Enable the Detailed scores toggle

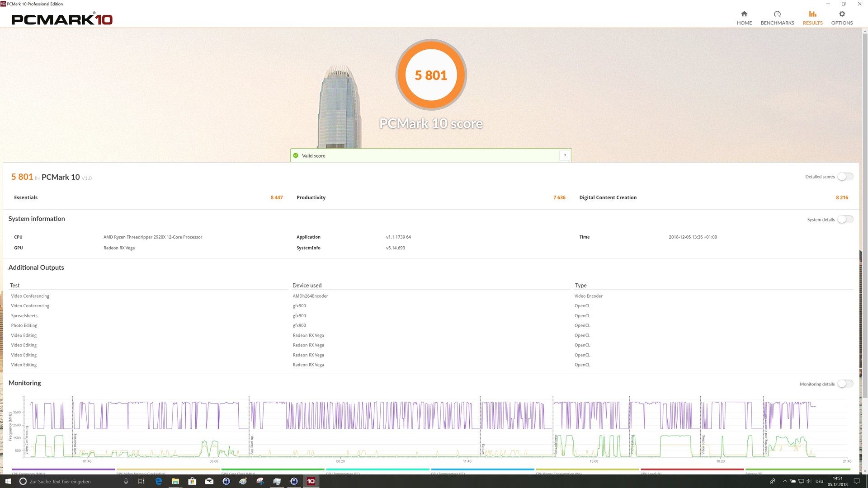coord(845,177)
